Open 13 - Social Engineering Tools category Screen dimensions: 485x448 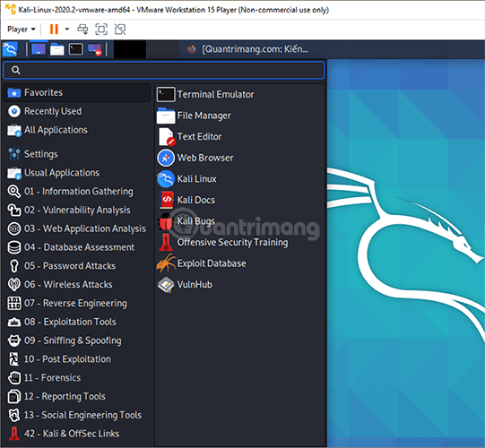tap(77, 415)
